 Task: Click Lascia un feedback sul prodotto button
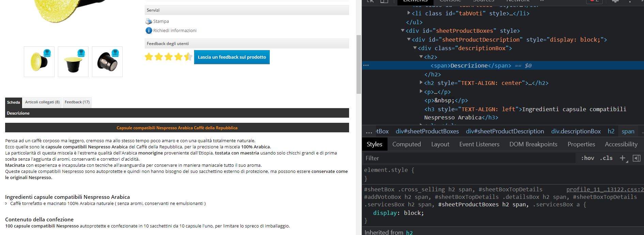click(x=232, y=57)
